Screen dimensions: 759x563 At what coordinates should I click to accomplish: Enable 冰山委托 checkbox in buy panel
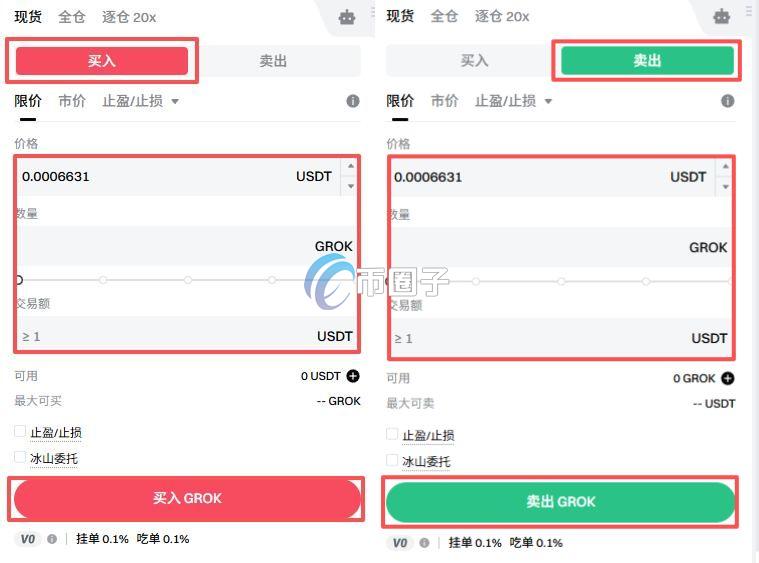[20, 457]
